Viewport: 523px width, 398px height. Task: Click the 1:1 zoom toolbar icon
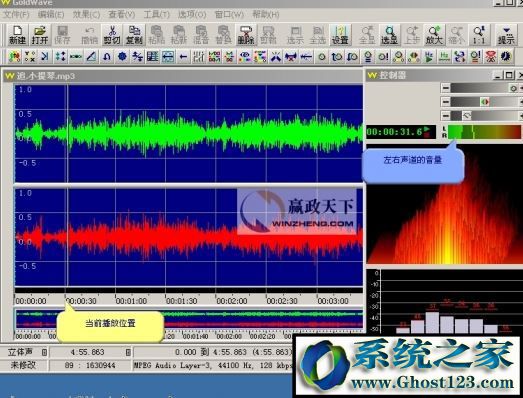point(479,35)
